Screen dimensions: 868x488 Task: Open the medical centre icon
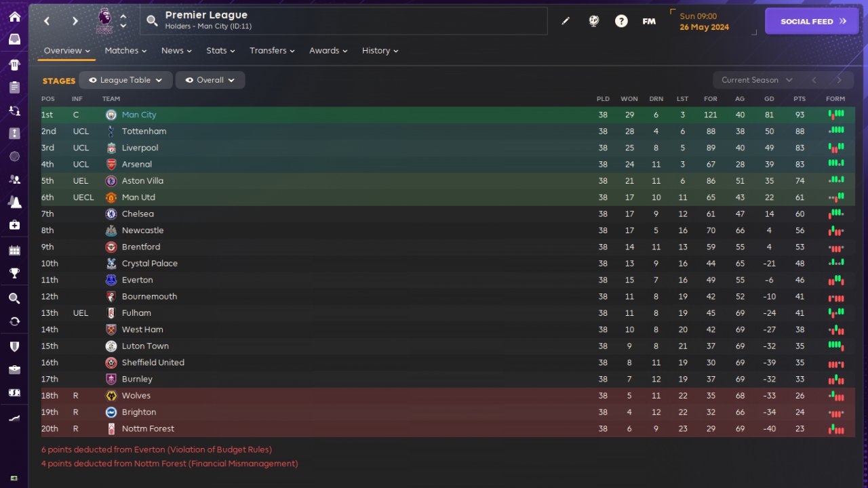click(x=14, y=225)
